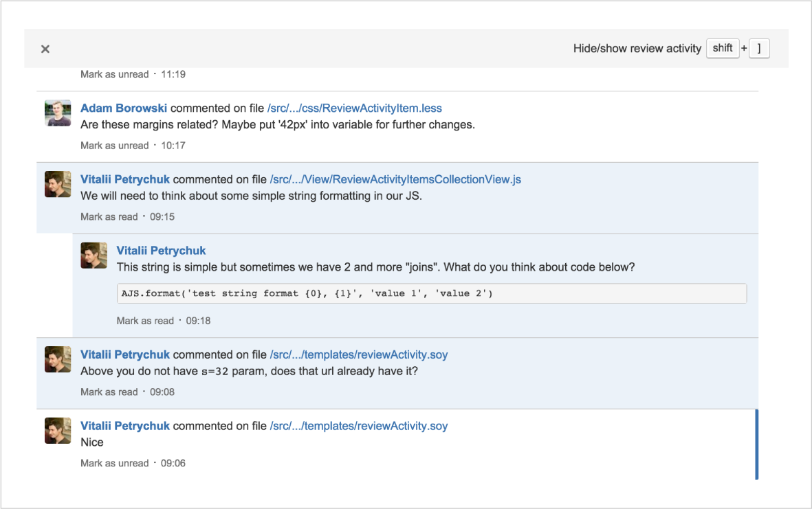Click the avatar on the 09:08 comment
This screenshot has width=812, height=509.
coord(58,359)
